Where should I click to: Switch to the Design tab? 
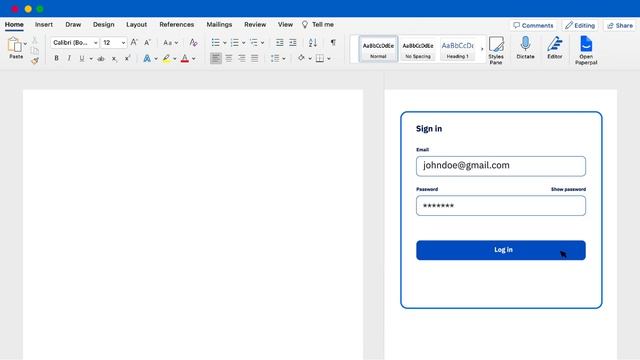(x=104, y=24)
